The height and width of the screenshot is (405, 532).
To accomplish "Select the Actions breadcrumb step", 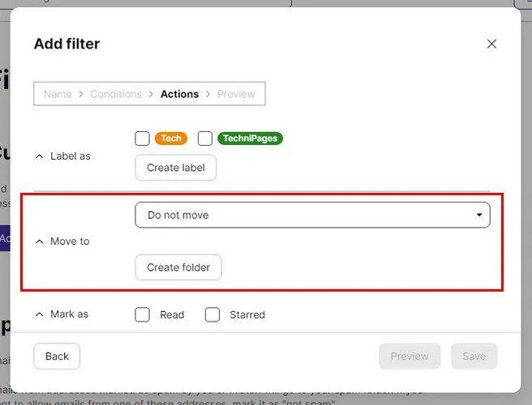I will 179,94.
